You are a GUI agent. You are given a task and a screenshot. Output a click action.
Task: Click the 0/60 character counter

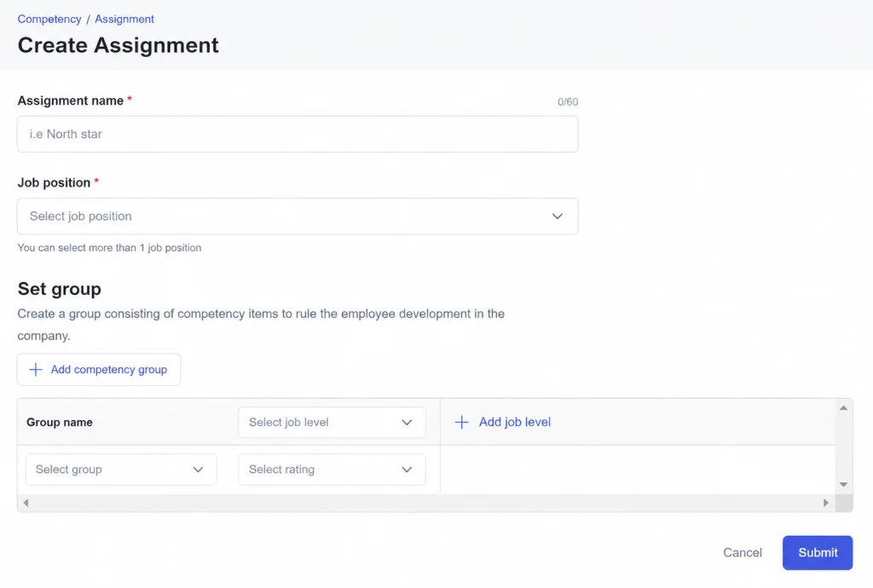(567, 101)
